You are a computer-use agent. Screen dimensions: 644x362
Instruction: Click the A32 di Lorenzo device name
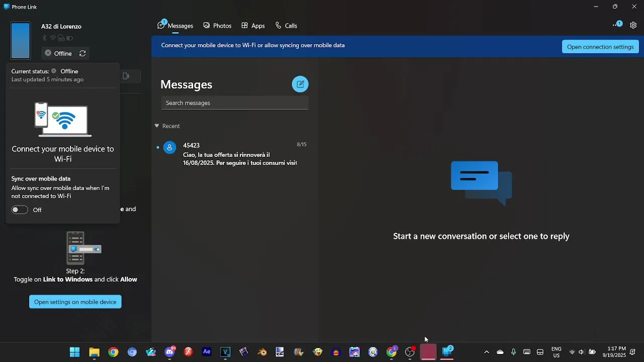61,26
